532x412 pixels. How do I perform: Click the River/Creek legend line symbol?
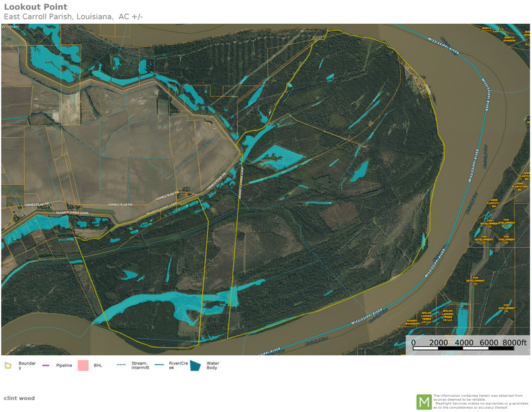click(x=159, y=365)
